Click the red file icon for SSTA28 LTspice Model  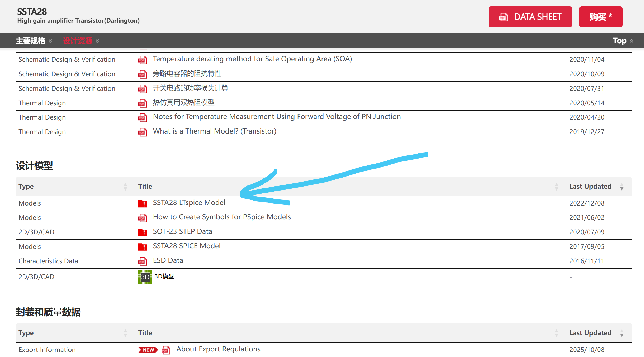[x=142, y=203]
